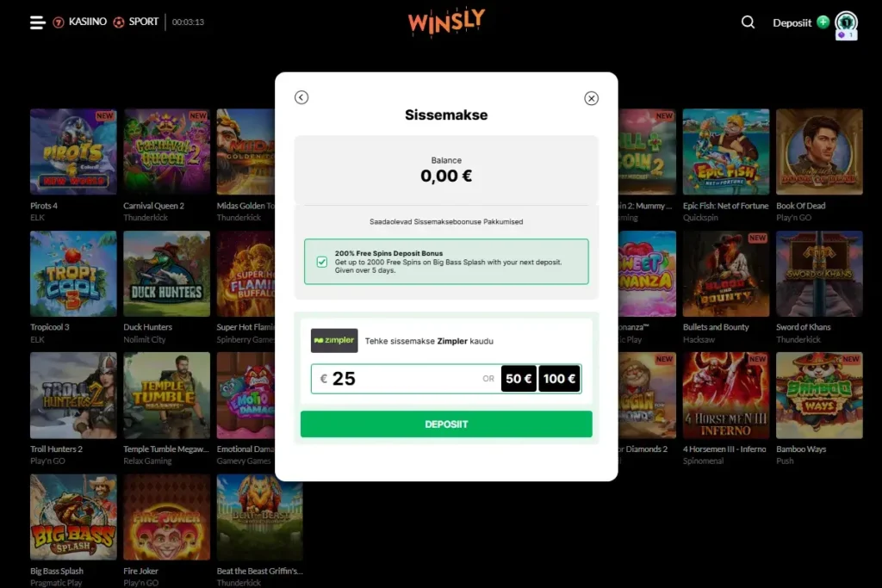Focus the deposit amount input field
Image resolution: width=882 pixels, height=588 pixels.
407,378
